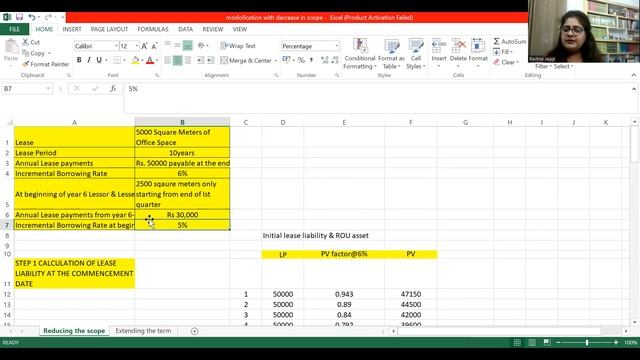Decrease decimal places
640x360 pixels.
335,60
